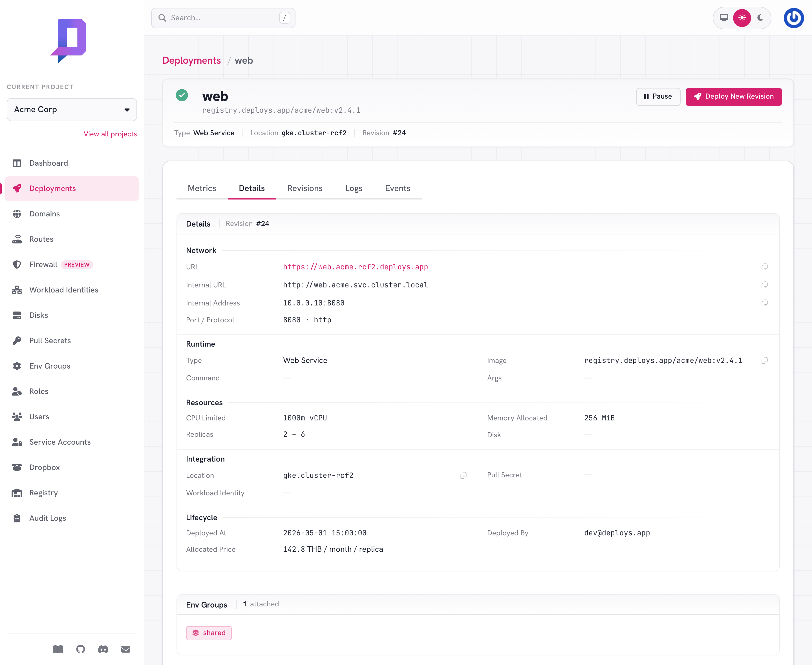This screenshot has width=812, height=665.
Task: Enable dark theme with moon button
Action: (760, 18)
